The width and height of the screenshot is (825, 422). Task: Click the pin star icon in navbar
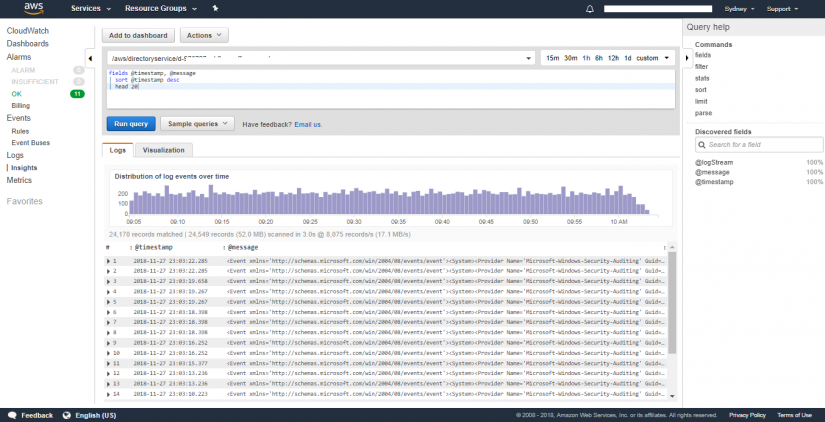(x=215, y=8)
